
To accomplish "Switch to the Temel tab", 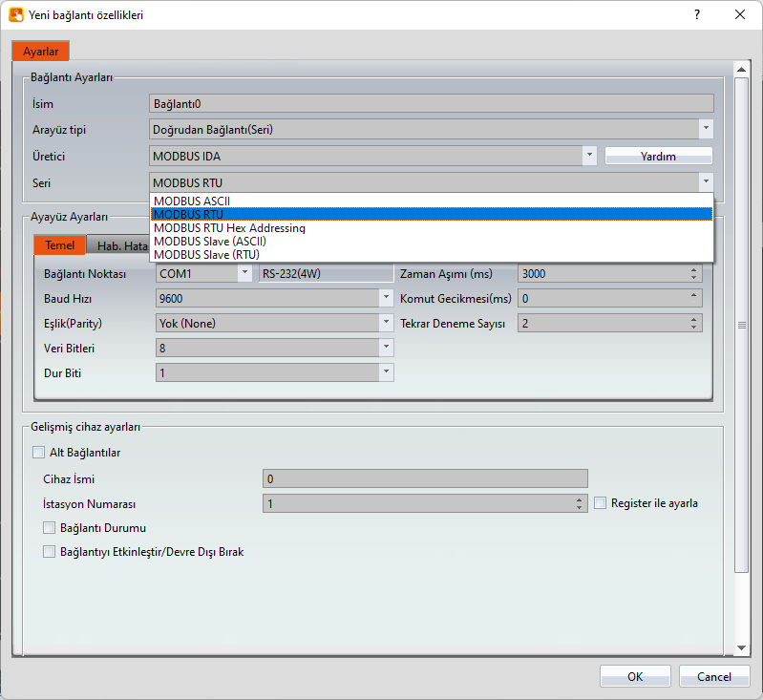I will click(60, 245).
